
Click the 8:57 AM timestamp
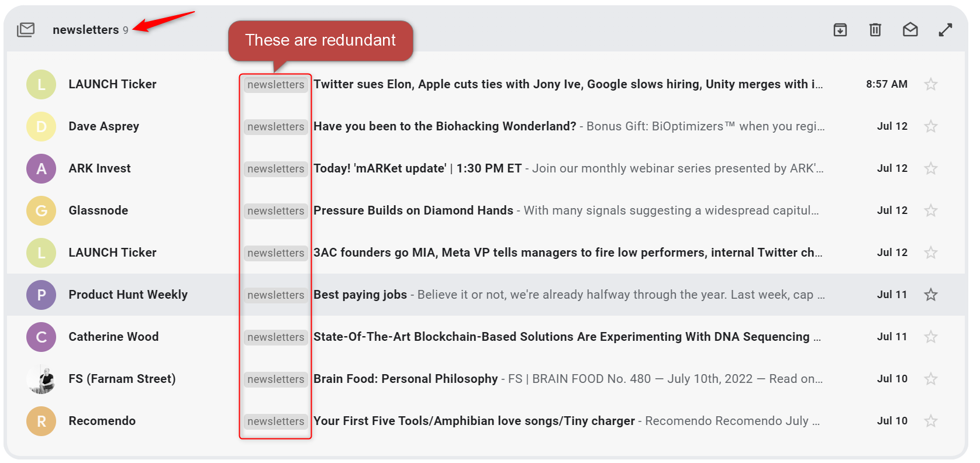(886, 84)
